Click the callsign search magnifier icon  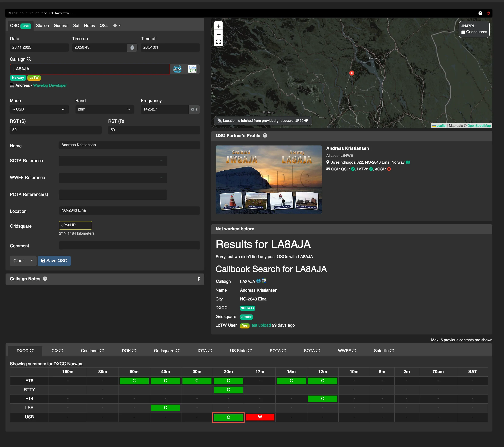pyautogui.click(x=29, y=59)
